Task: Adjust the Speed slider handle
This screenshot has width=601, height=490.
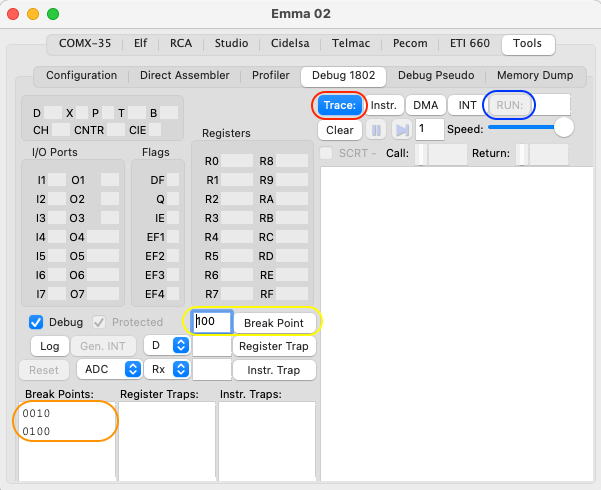Action: 564,127
